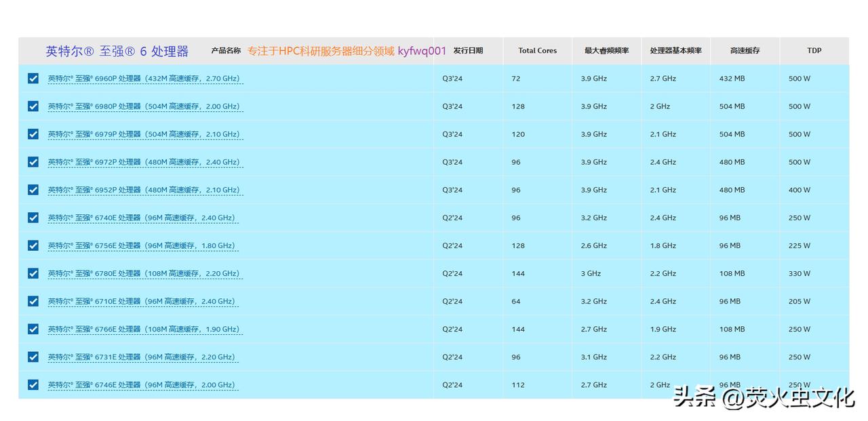The width and height of the screenshot is (868, 421).
Task: Select the 3.1 GHz turbo frequency cell
Action: click(593, 357)
